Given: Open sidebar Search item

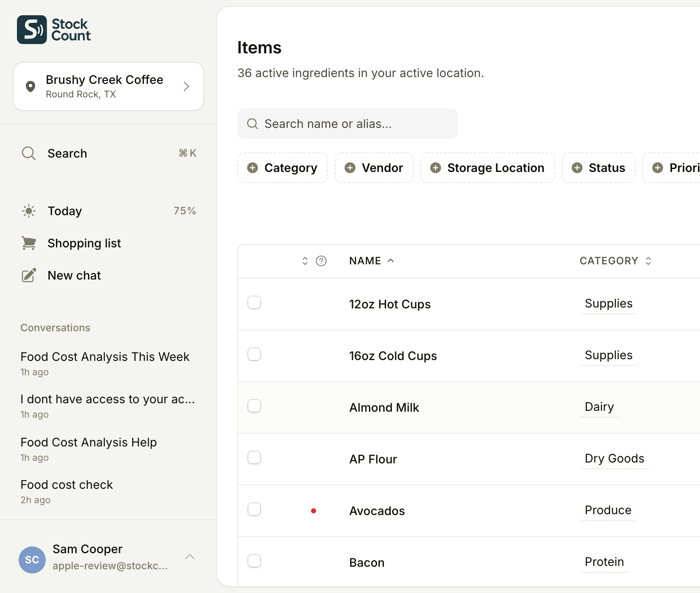Looking at the screenshot, I should click(108, 153).
